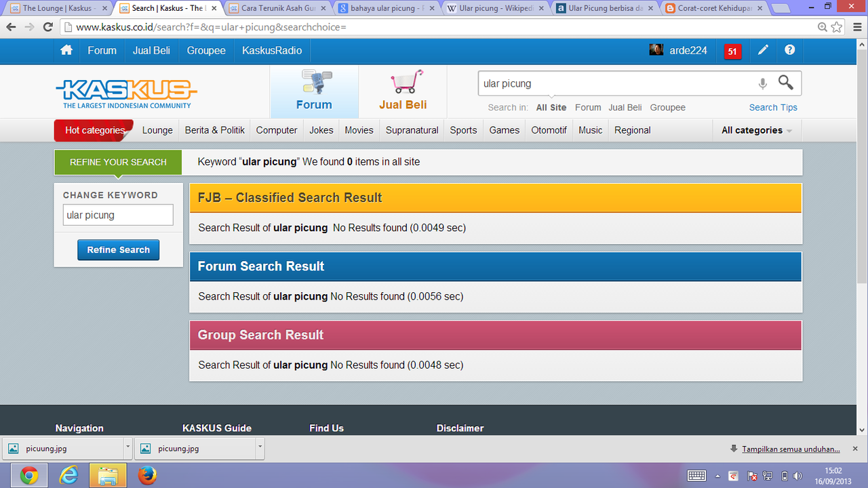Show hidden tray icons arrow
This screenshot has width=868, height=488.
coord(717,476)
